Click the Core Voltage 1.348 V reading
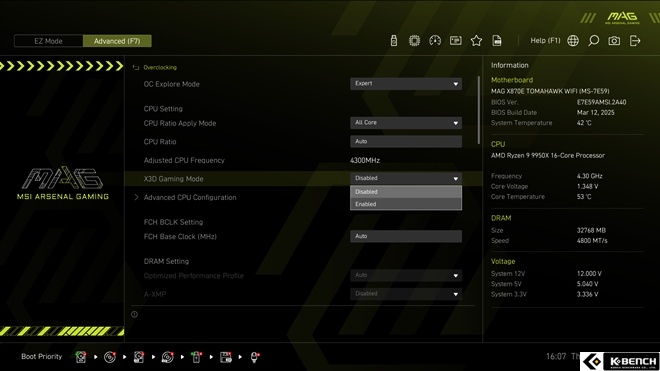Image resolution: width=660 pixels, height=371 pixels. pyautogui.click(x=587, y=186)
